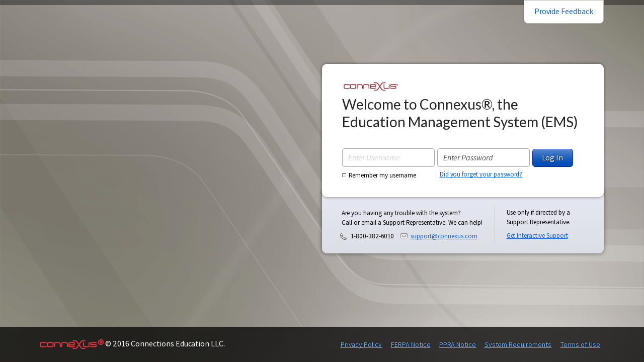This screenshot has width=644, height=362.
Task: Open Did you forget your password link
Action: (481, 174)
